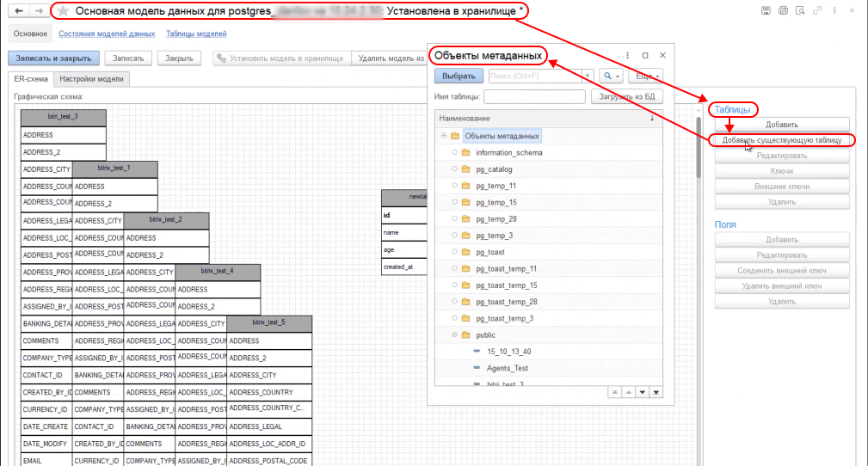868x466 pixels.
Task: Collapse the public schema folder
Action: click(x=454, y=335)
